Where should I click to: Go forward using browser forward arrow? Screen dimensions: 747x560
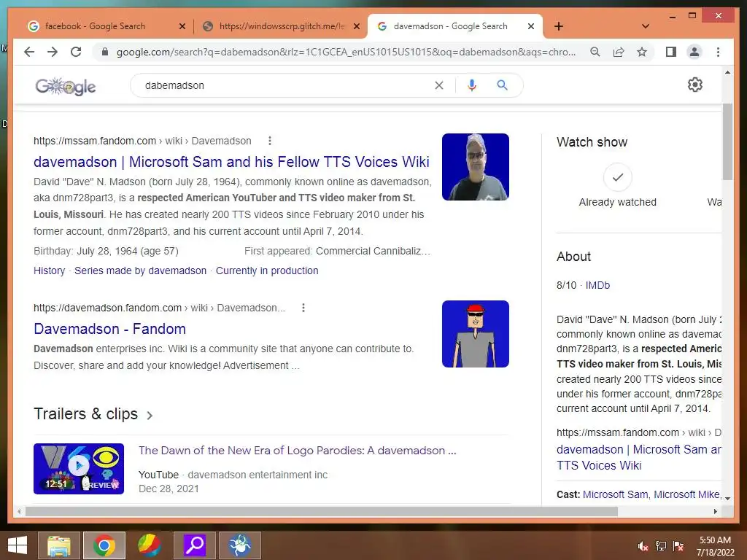(53, 52)
